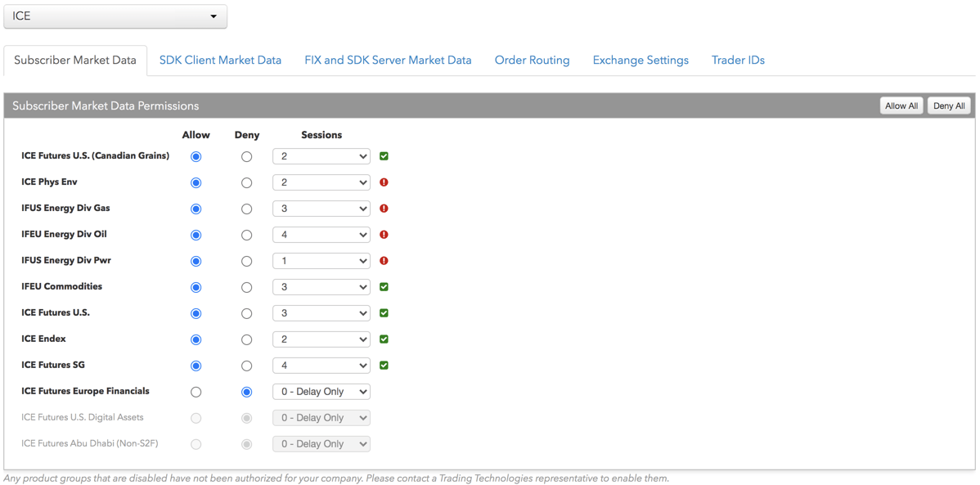Select Deny for ICE Futures Europe Financials
This screenshot has height=485, width=980.
click(247, 392)
